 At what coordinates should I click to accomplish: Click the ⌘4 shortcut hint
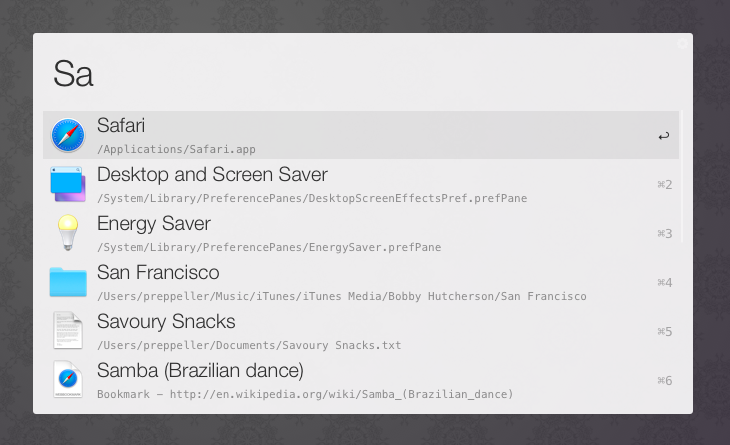point(664,283)
